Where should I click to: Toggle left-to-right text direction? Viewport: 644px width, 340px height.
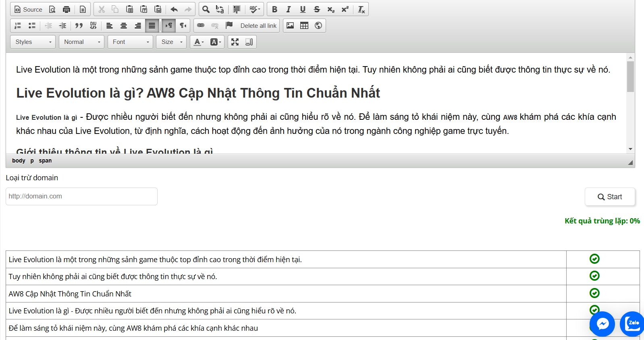(x=169, y=25)
